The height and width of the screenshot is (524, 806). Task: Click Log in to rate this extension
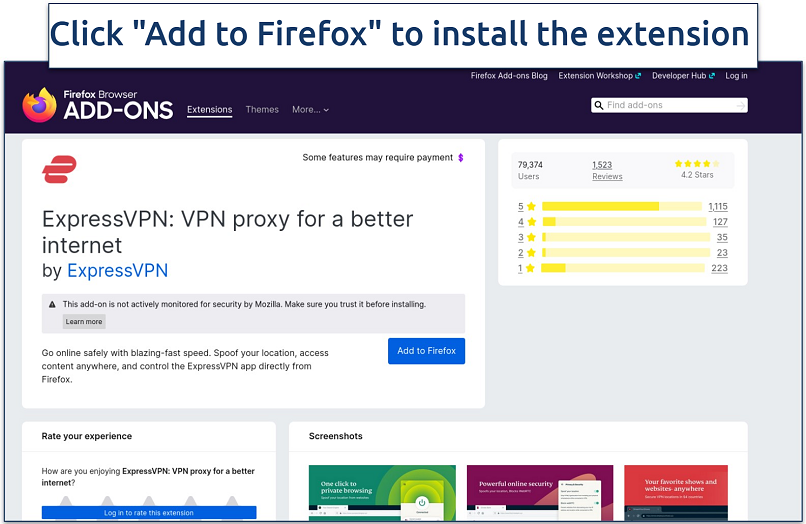149,513
